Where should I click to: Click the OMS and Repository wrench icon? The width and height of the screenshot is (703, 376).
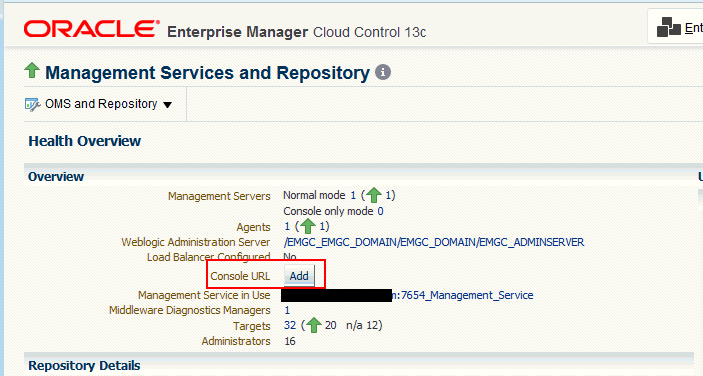33,104
